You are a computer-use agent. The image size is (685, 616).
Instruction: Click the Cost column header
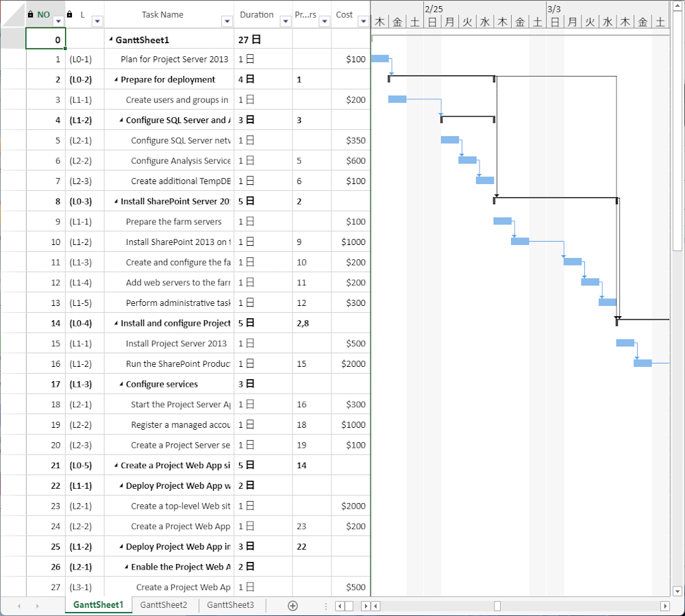click(351, 14)
